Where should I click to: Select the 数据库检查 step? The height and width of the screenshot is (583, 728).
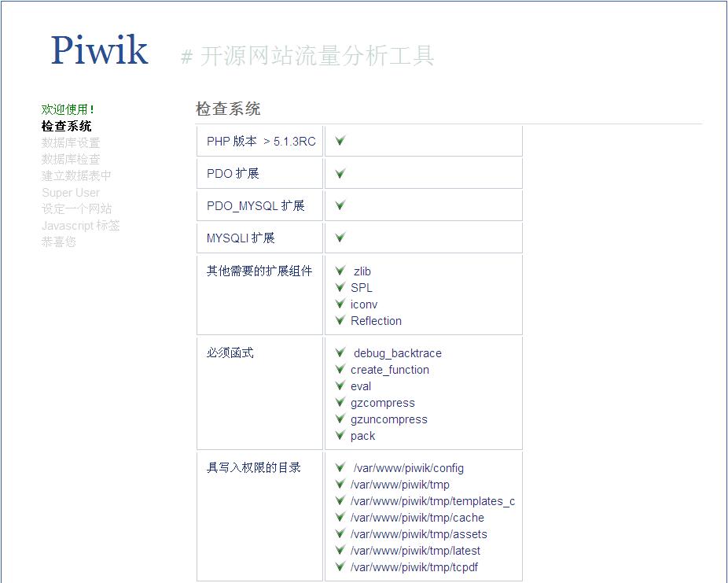pyautogui.click(x=71, y=160)
